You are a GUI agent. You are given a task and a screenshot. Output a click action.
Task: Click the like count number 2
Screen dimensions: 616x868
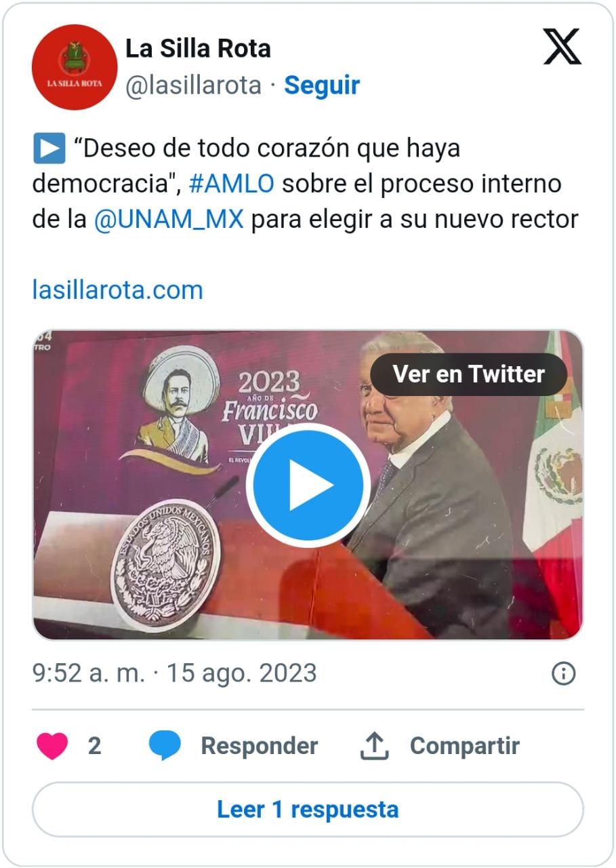point(94,746)
